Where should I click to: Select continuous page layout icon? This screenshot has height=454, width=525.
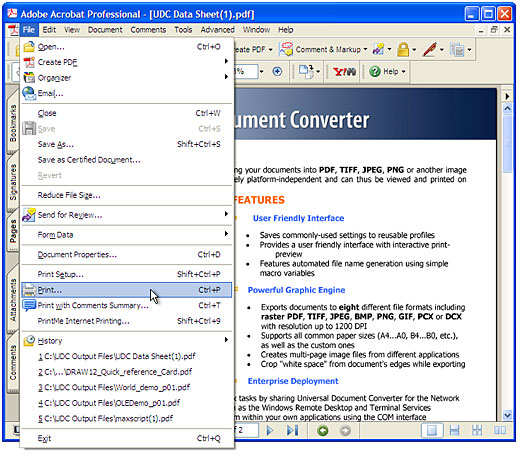pyautogui.click(x=454, y=430)
